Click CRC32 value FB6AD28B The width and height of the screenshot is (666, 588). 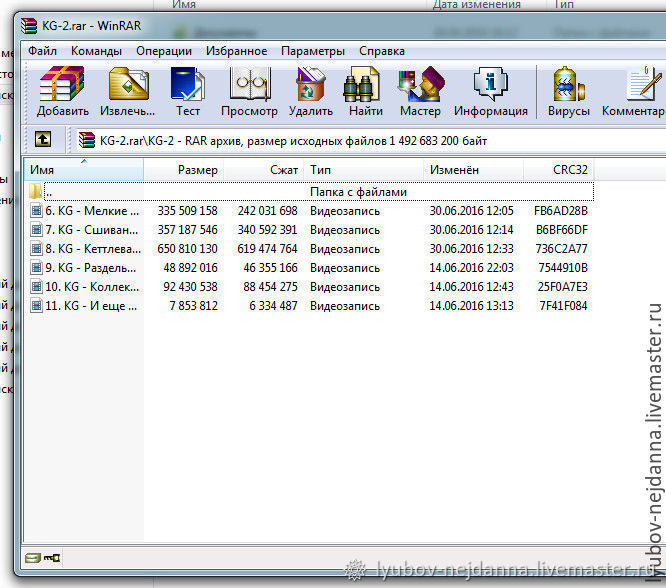[x=561, y=211]
